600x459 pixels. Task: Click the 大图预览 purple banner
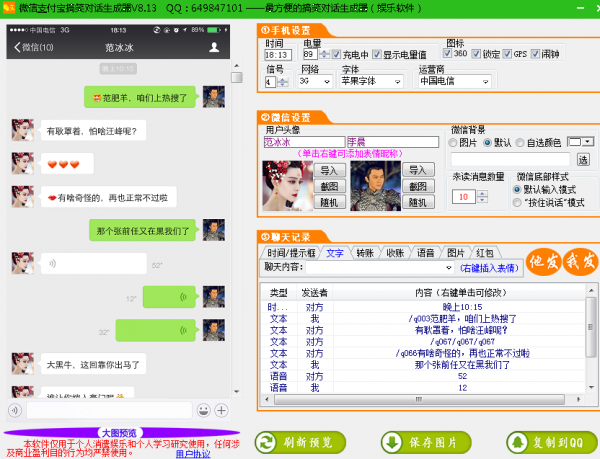[x=121, y=433]
